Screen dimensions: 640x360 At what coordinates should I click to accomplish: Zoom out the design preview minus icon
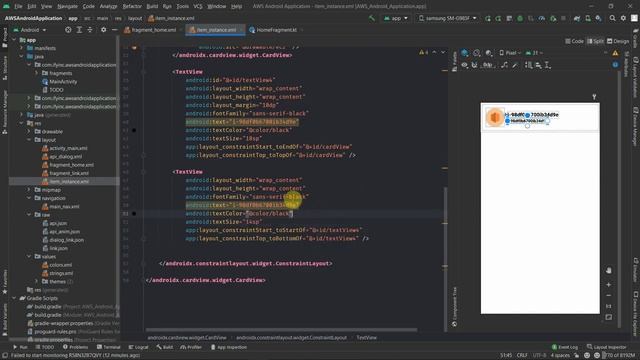[609, 295]
